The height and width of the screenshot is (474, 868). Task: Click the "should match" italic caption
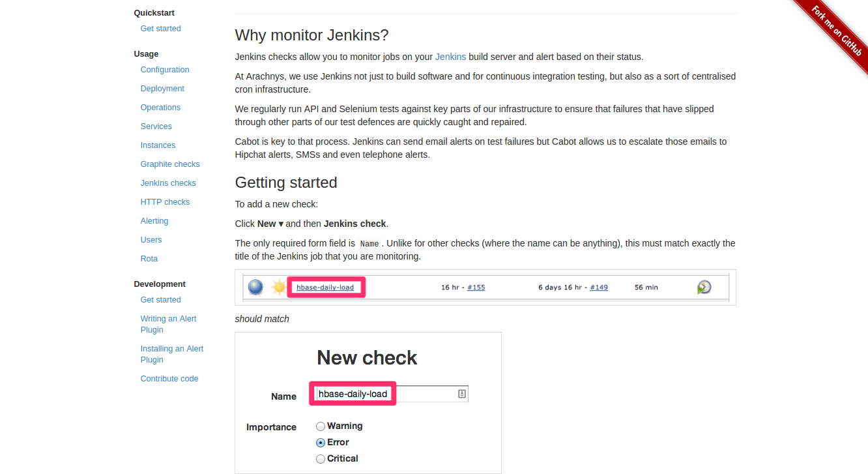[x=262, y=319]
